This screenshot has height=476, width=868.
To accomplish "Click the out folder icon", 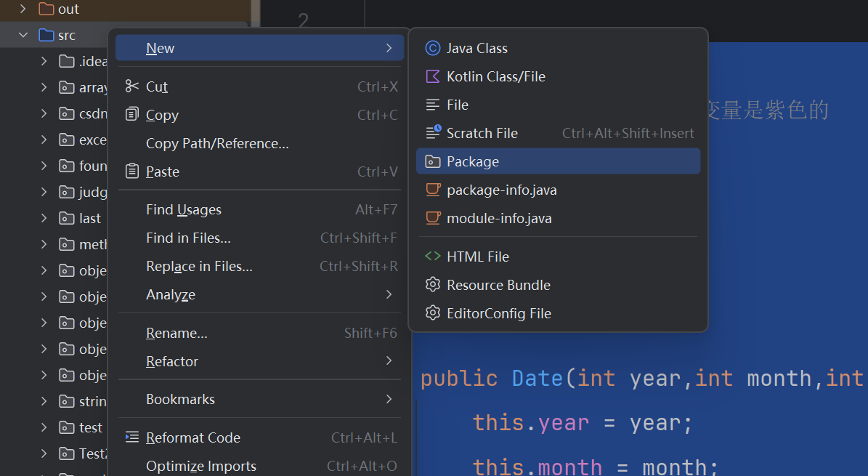I will 46,9.
